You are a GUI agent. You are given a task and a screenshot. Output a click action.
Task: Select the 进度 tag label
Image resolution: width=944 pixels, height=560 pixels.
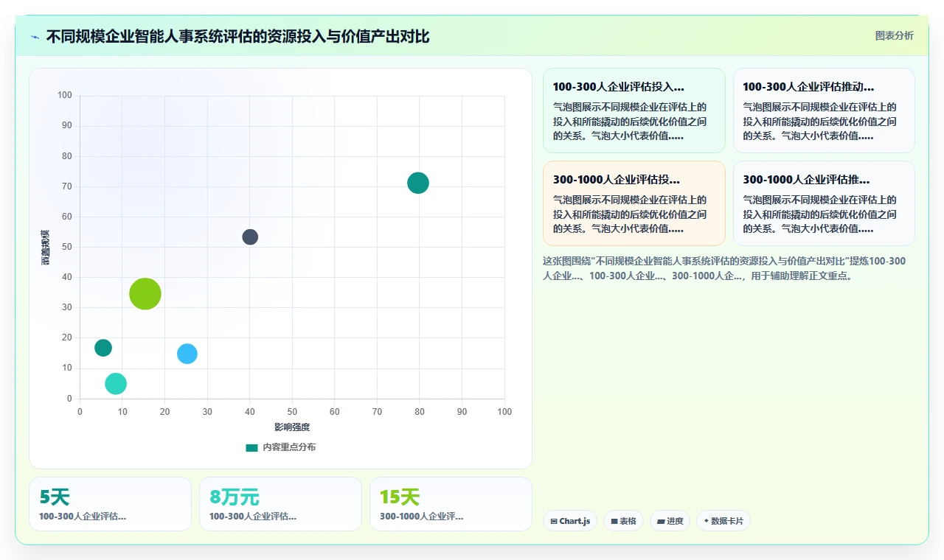[x=675, y=521]
